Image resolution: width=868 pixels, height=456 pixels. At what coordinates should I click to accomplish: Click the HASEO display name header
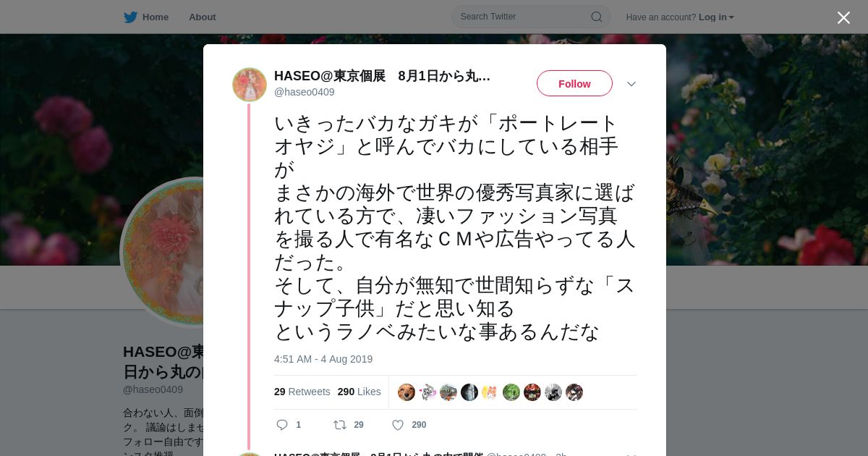click(382, 76)
